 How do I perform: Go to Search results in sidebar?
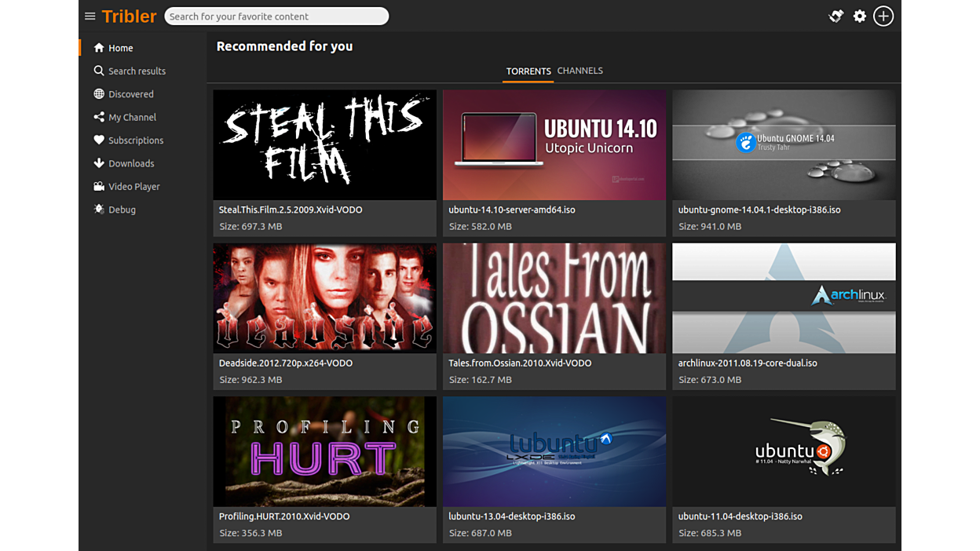coord(137,71)
